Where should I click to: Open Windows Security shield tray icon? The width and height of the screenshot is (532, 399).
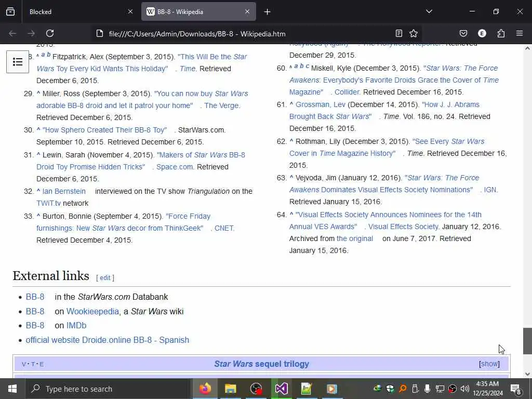390,389
